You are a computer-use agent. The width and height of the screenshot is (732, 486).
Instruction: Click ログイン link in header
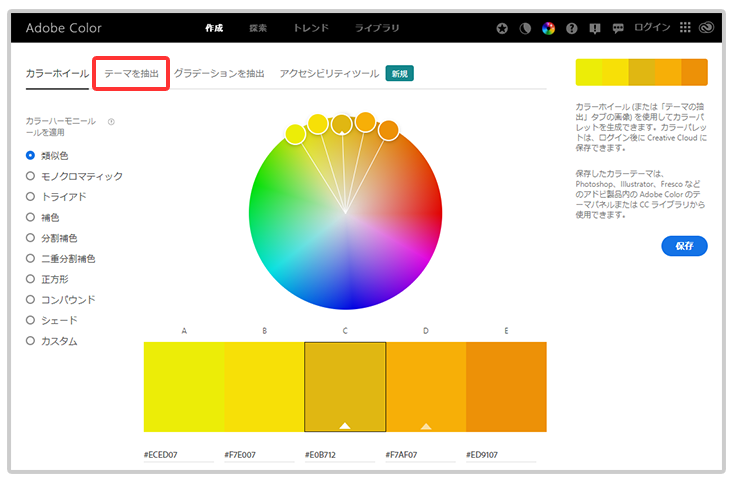(x=652, y=27)
